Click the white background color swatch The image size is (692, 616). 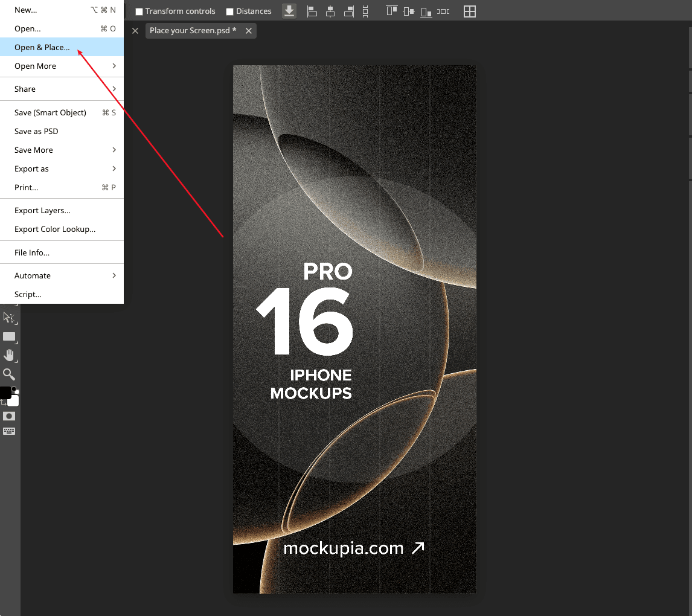pyautogui.click(x=14, y=402)
